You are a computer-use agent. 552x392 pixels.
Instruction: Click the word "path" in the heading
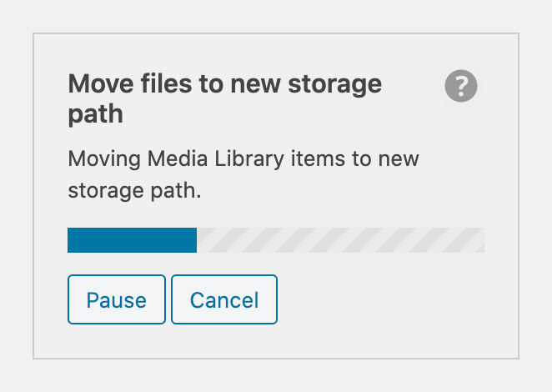coord(95,113)
